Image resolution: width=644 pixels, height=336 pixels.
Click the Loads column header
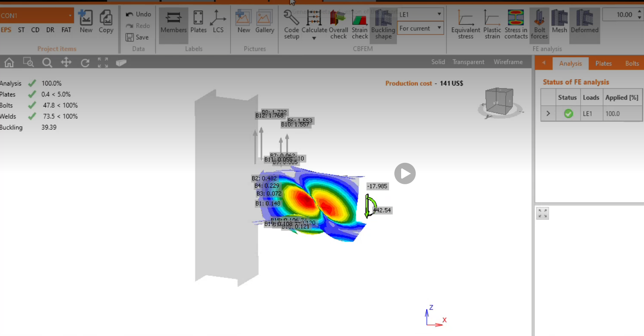pyautogui.click(x=591, y=97)
